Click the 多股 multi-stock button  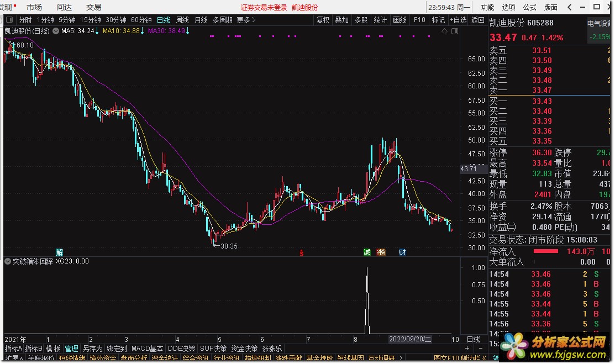tap(361, 20)
